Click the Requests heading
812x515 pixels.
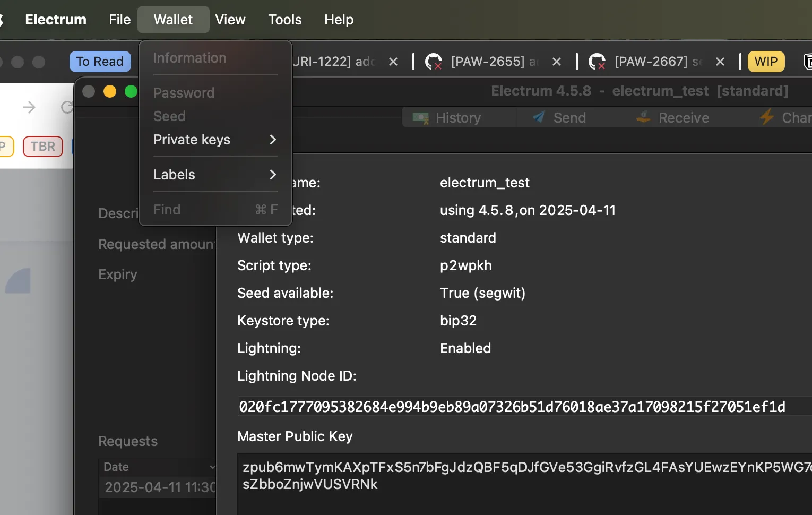pyautogui.click(x=128, y=441)
